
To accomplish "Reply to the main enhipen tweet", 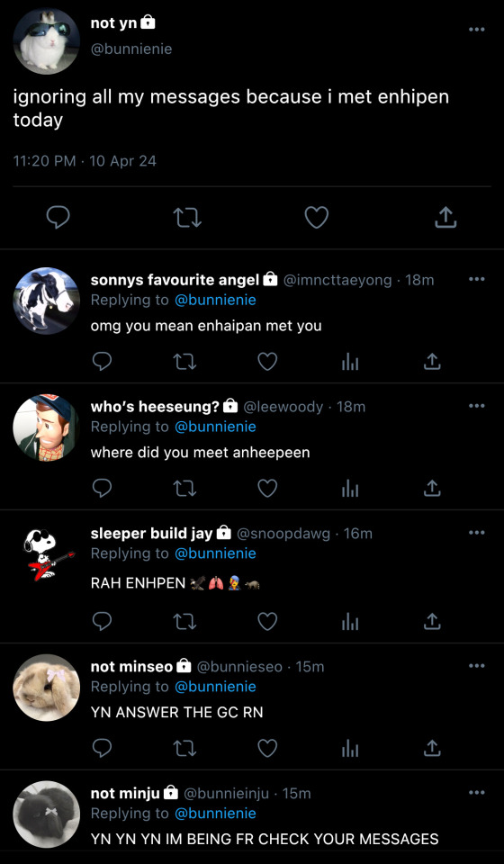I will (x=58, y=218).
